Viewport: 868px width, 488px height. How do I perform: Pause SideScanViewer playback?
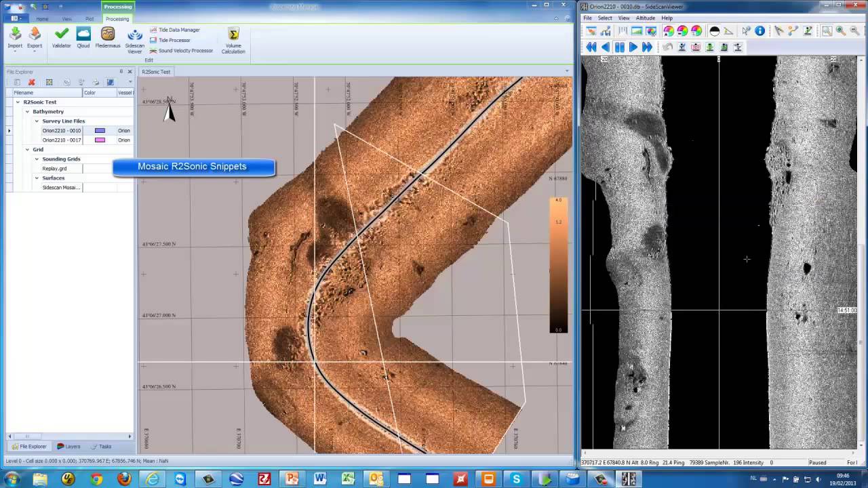619,47
